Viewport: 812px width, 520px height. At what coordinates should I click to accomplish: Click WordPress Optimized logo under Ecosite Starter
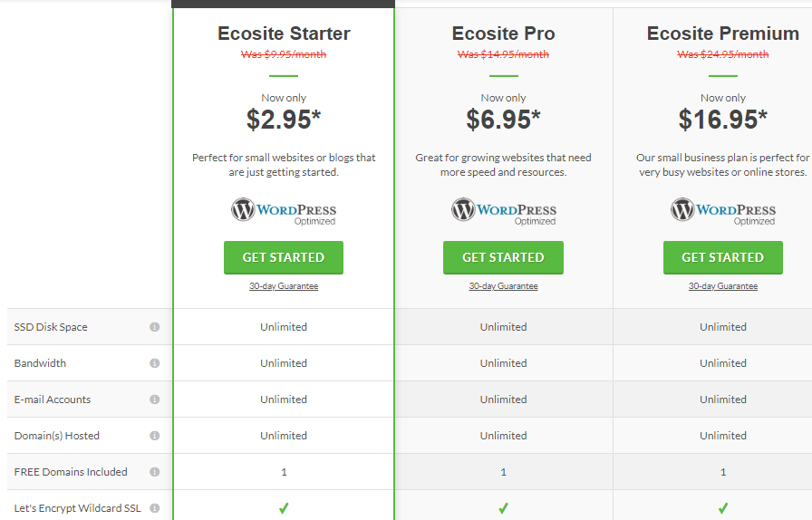(284, 211)
